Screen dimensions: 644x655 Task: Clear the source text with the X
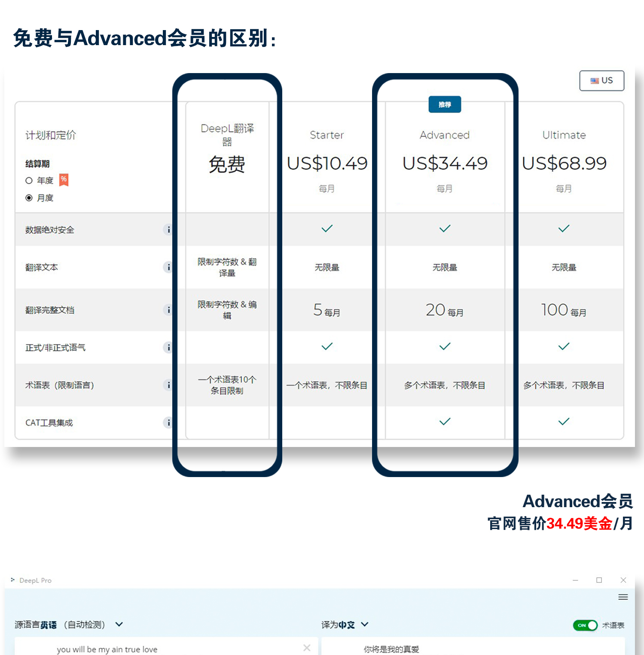pos(307,648)
